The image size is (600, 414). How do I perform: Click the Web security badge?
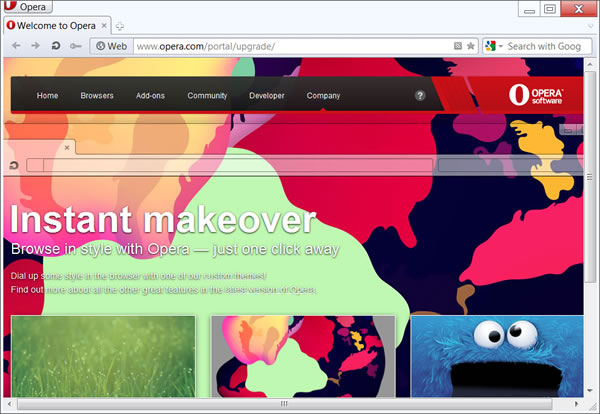[111, 46]
